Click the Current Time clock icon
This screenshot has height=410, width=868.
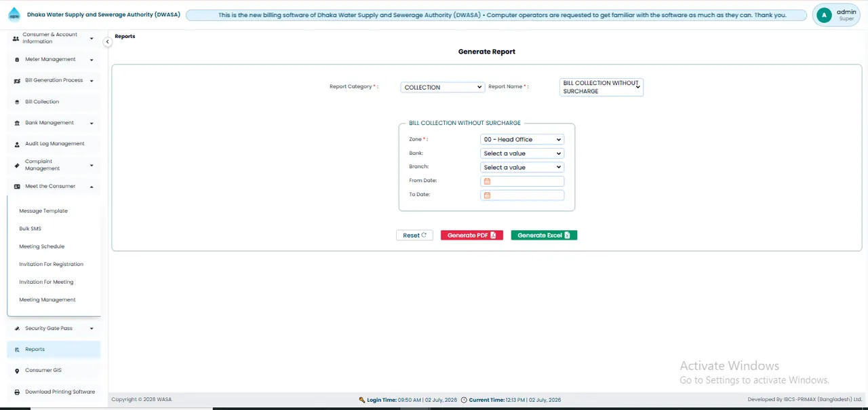[464, 400]
